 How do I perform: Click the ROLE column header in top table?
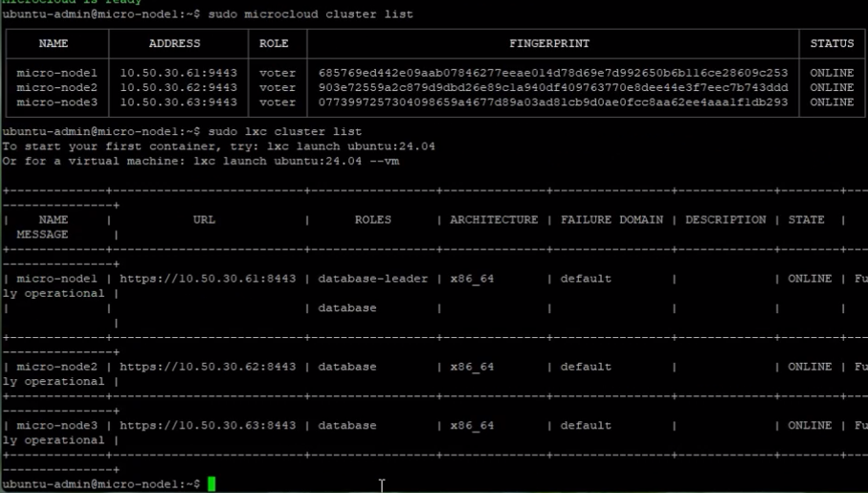[274, 43]
